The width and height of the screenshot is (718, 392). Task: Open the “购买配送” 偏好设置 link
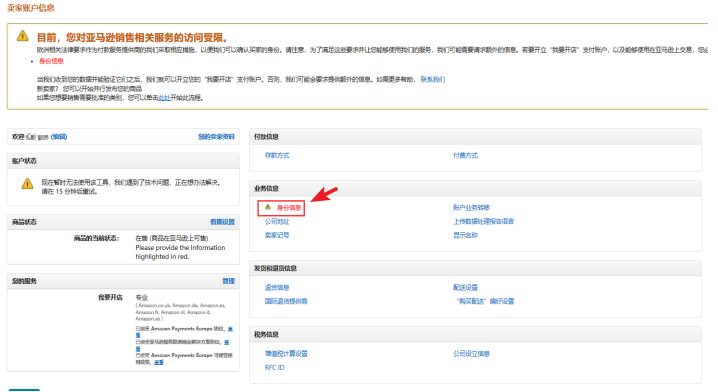point(485,301)
